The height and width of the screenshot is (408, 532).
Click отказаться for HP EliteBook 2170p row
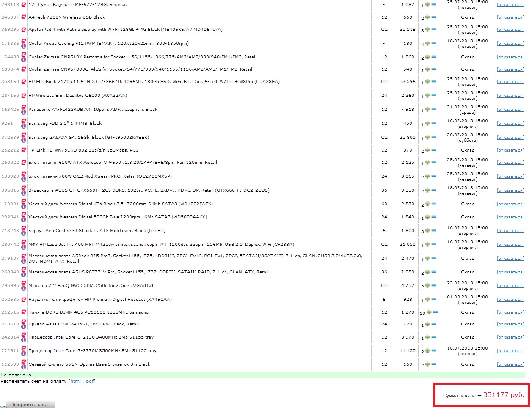pos(510,82)
